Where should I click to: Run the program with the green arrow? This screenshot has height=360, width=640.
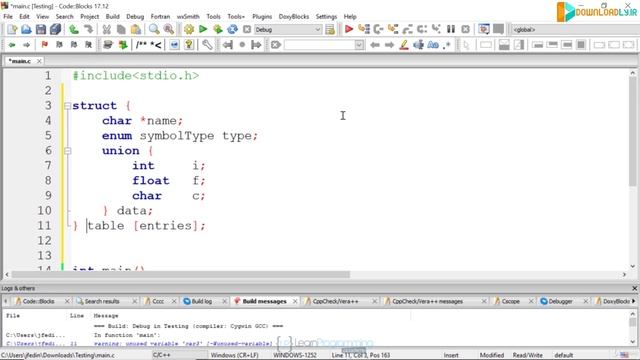203,29
